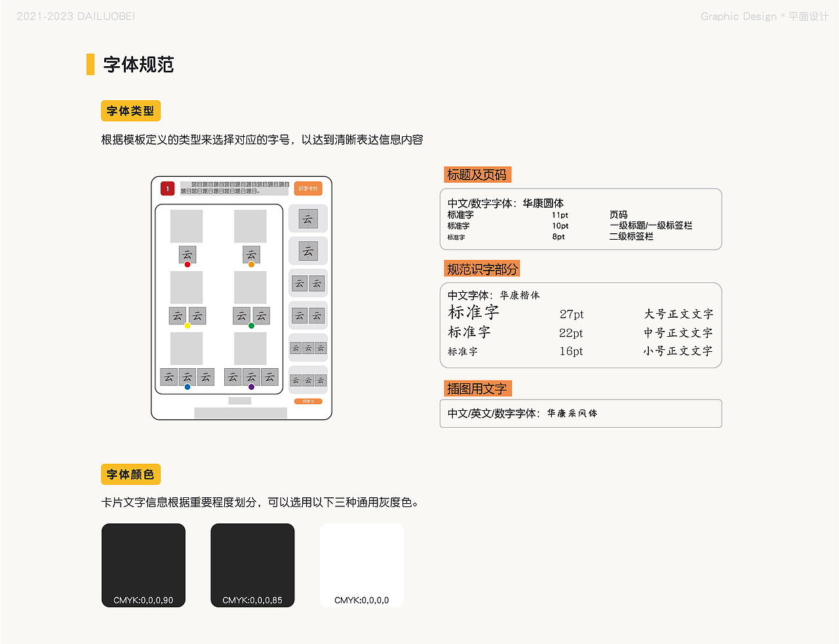Click the 大号正文文字 label

pyautogui.click(x=678, y=314)
